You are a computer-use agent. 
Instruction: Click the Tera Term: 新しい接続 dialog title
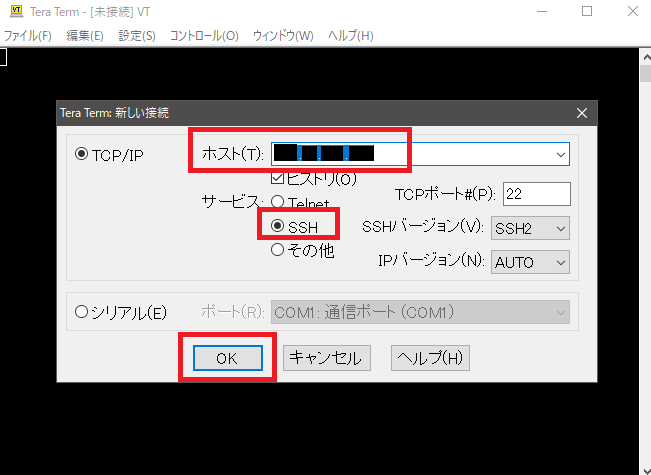point(115,113)
